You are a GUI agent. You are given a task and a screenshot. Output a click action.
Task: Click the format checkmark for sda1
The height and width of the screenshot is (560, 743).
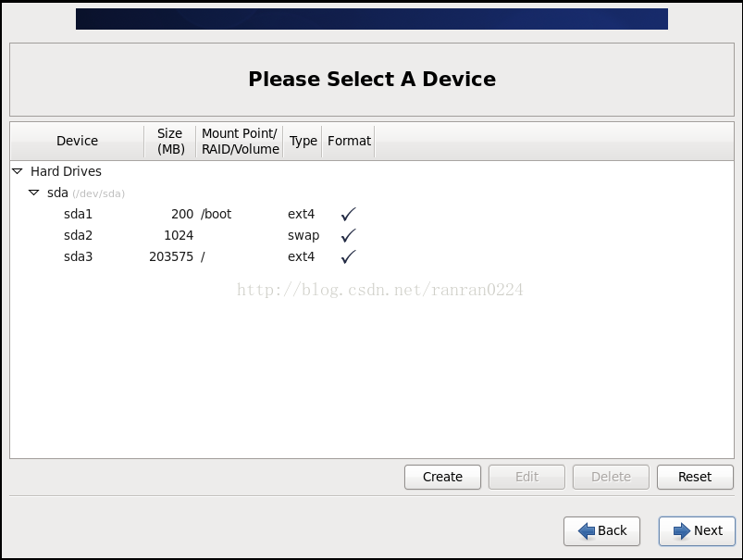[348, 214]
